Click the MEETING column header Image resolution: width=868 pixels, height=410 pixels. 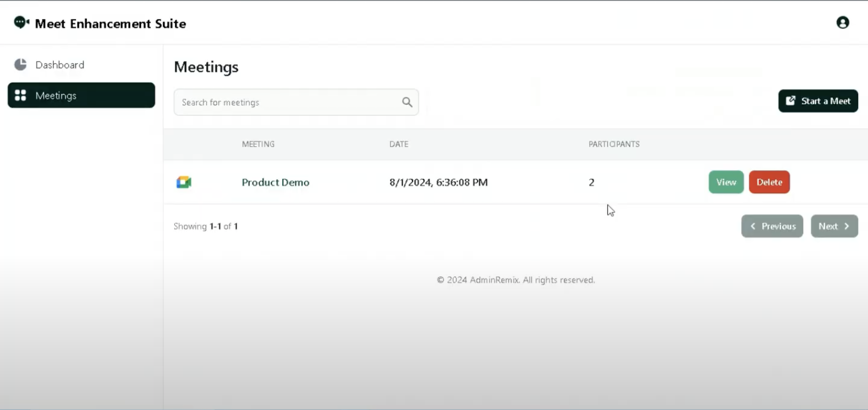258,144
